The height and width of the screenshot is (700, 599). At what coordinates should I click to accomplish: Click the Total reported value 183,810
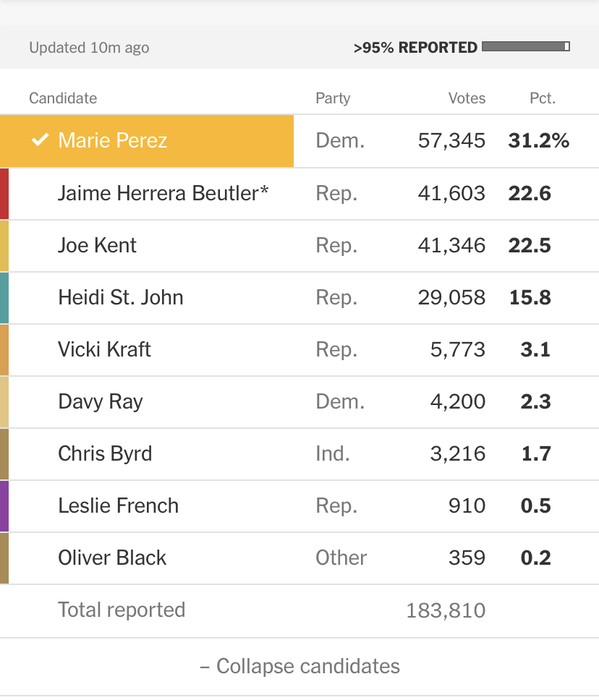coord(446,610)
